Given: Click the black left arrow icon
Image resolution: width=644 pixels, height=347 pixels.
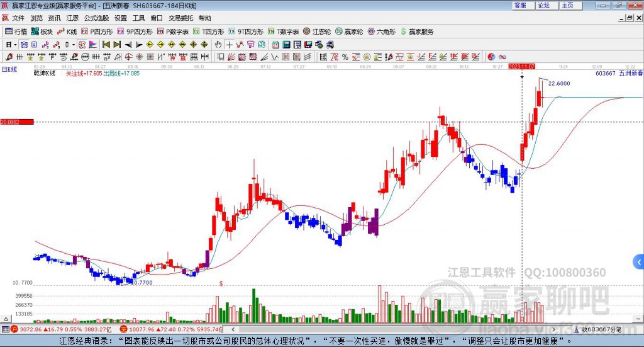Looking at the screenshot, I should (128, 45).
